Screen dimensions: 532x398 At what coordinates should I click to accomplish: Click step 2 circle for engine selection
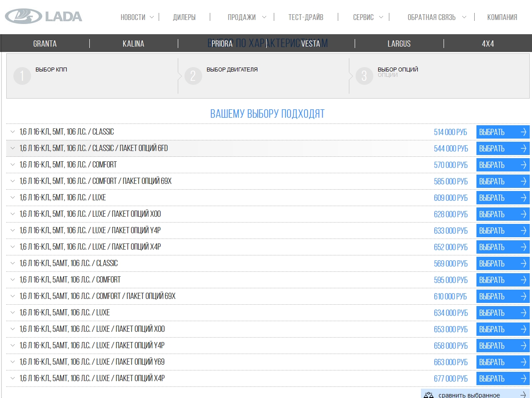(x=193, y=76)
